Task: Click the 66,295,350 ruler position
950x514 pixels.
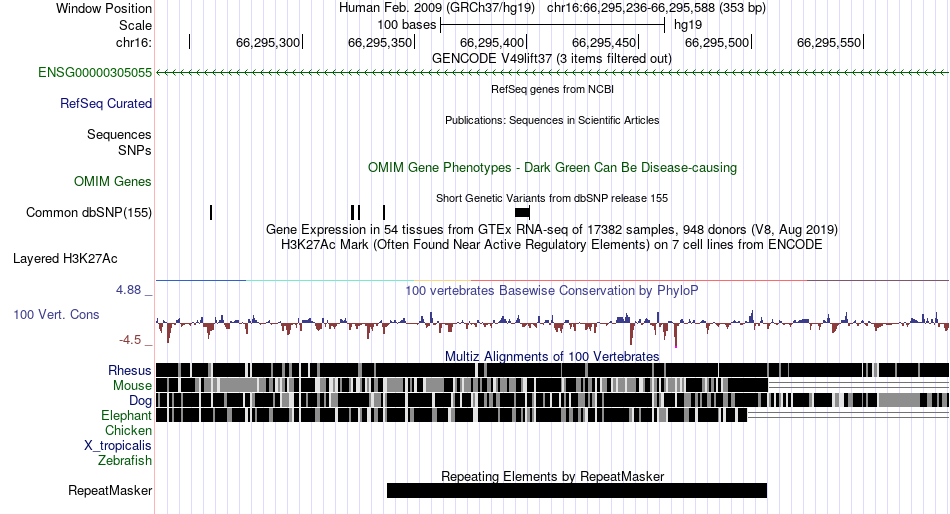Action: (x=380, y=42)
